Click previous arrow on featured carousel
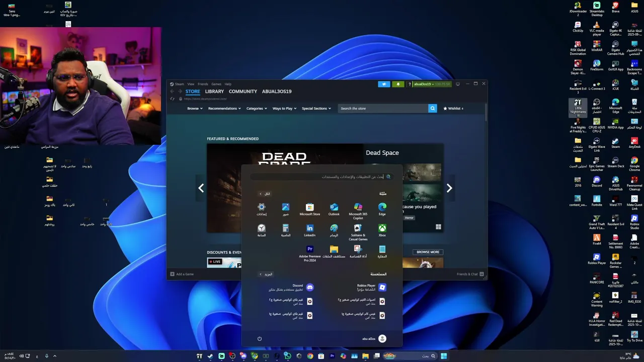The width and height of the screenshot is (644, 362). [201, 188]
